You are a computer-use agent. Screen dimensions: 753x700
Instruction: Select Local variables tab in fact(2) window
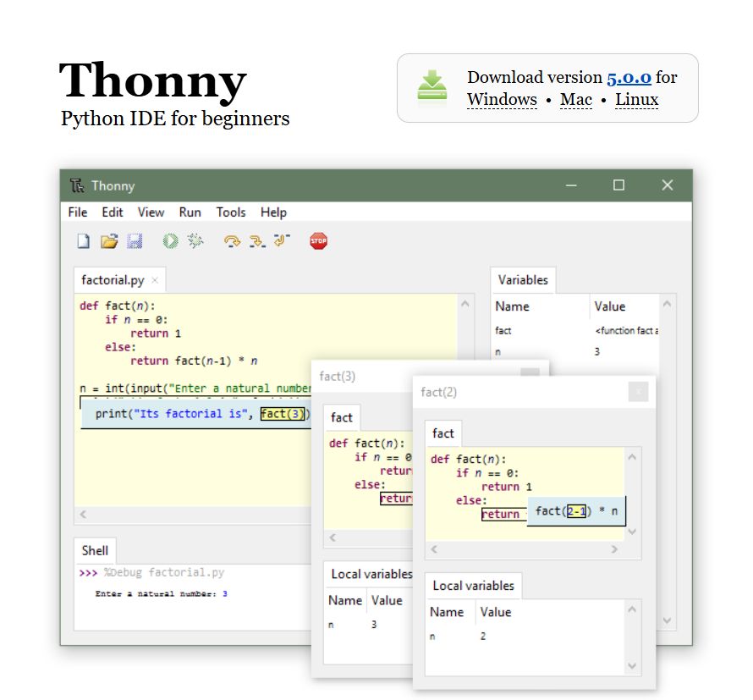(474, 586)
